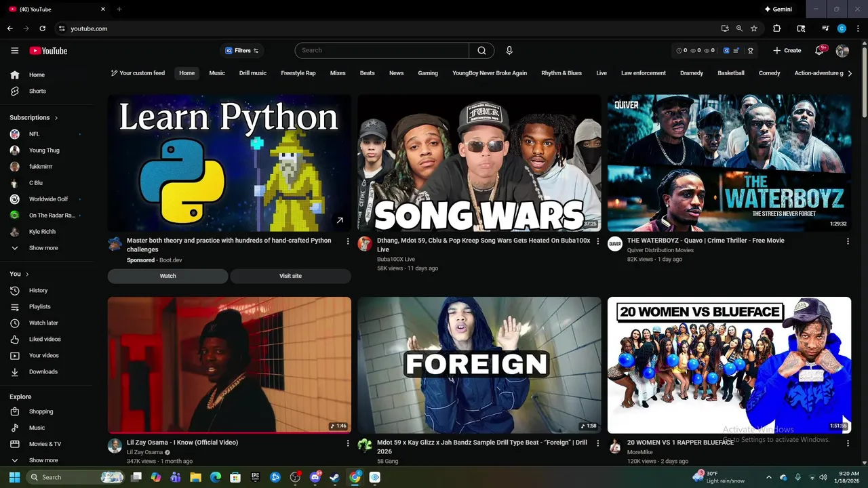Select the Law enforcement chip
This screenshot has width=868, height=488.
pos(644,73)
